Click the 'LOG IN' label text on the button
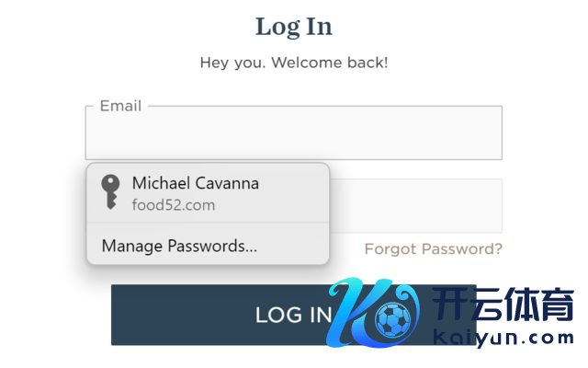588x368 pixels. pyautogui.click(x=294, y=315)
